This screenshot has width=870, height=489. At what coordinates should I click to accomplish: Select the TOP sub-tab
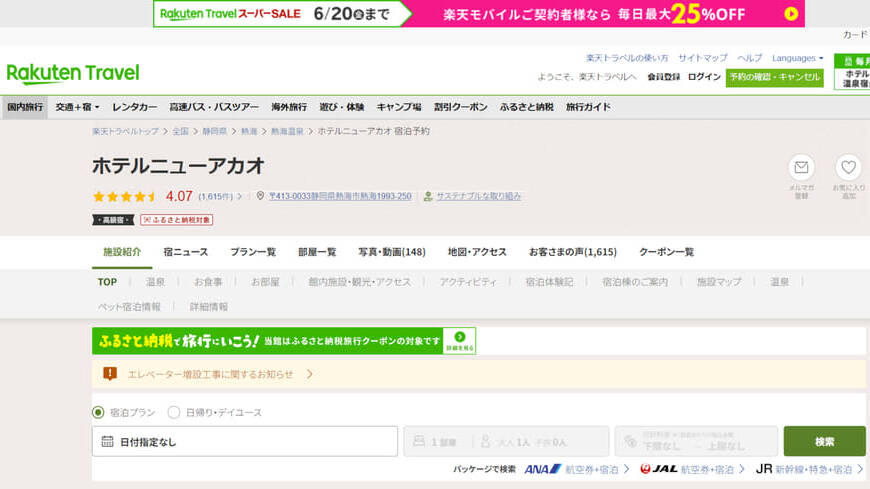(x=107, y=282)
